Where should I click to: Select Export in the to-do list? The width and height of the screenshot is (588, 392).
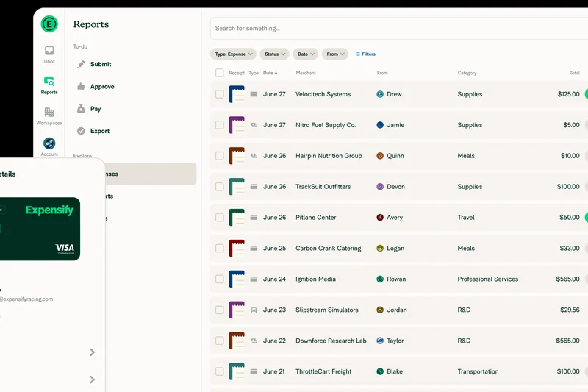[x=99, y=131]
